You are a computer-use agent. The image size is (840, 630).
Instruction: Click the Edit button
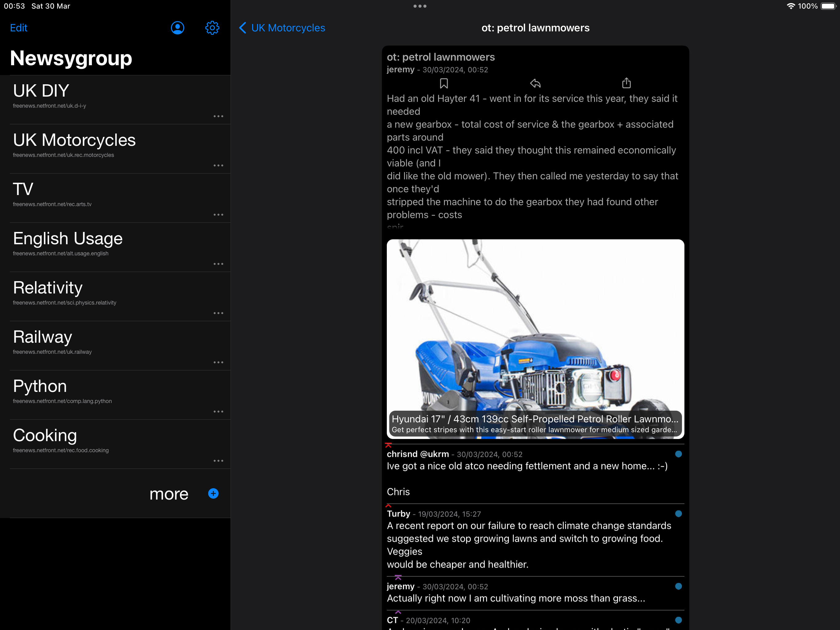19,28
